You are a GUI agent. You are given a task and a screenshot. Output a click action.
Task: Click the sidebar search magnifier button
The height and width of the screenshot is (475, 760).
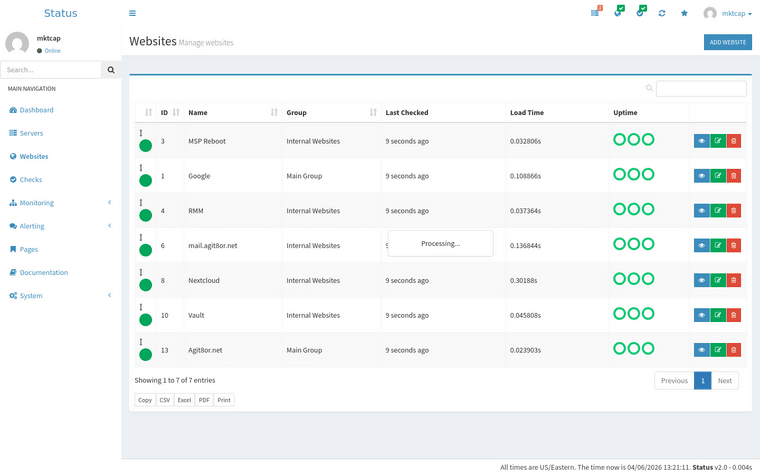tap(111, 70)
